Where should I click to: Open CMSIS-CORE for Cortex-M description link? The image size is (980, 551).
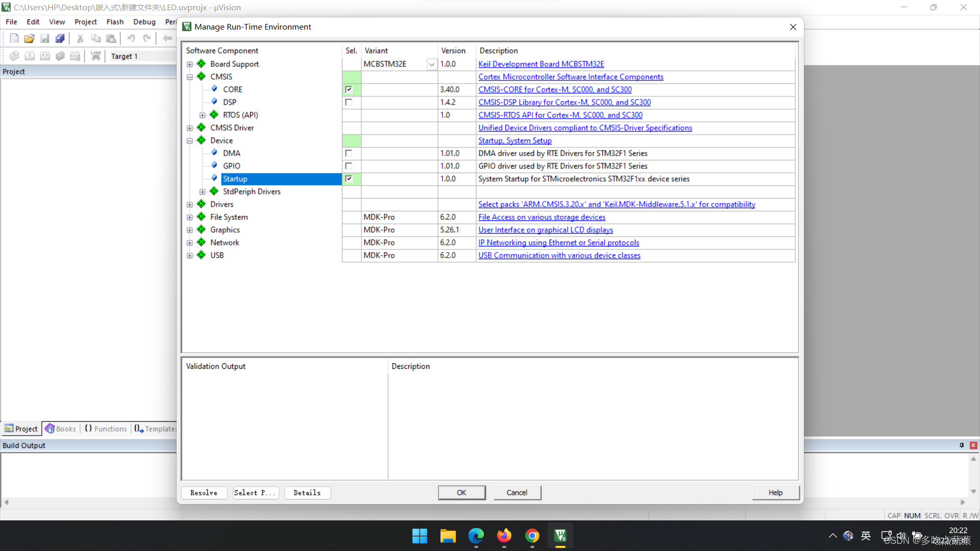(x=555, y=89)
